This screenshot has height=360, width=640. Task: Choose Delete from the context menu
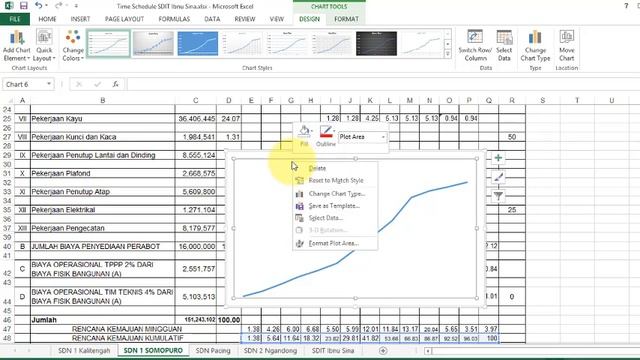pos(317,168)
